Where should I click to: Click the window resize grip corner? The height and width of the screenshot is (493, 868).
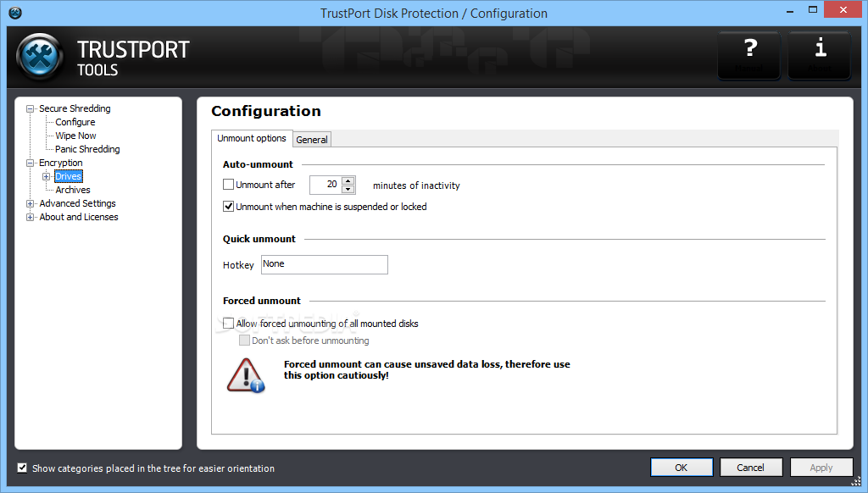point(856,481)
